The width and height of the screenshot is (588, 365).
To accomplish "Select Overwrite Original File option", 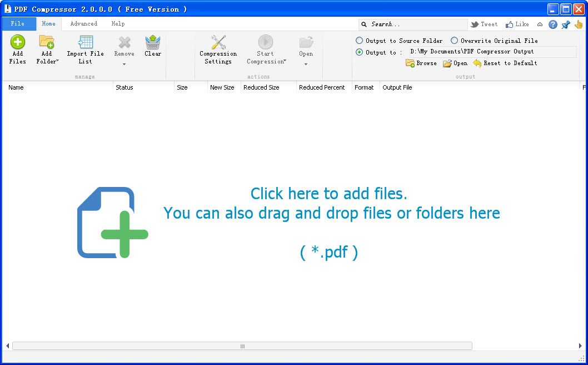I will click(x=454, y=41).
